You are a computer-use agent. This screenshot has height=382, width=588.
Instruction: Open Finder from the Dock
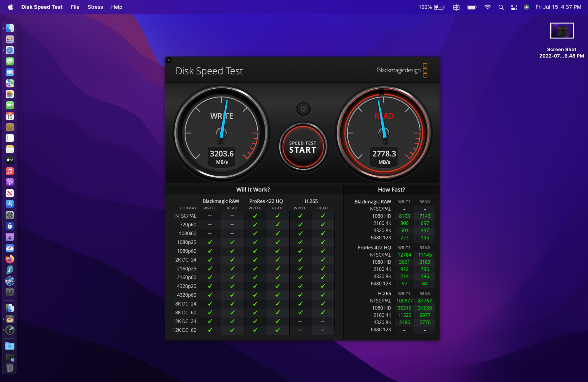[x=10, y=28]
